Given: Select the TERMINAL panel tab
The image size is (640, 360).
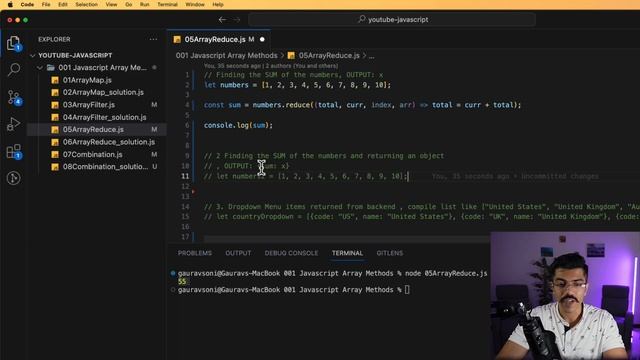Looking at the screenshot, I should click(347, 253).
